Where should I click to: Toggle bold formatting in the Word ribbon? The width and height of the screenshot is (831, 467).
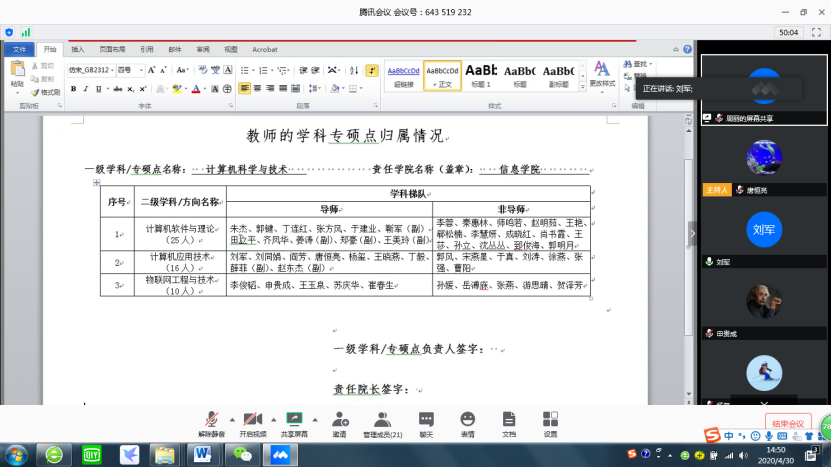click(x=73, y=89)
